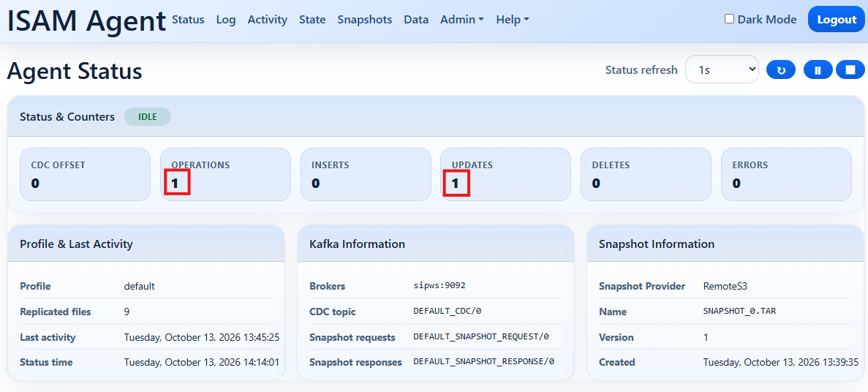Stop the agent with stop icon
Screen dimensions: 868x392
850,70
